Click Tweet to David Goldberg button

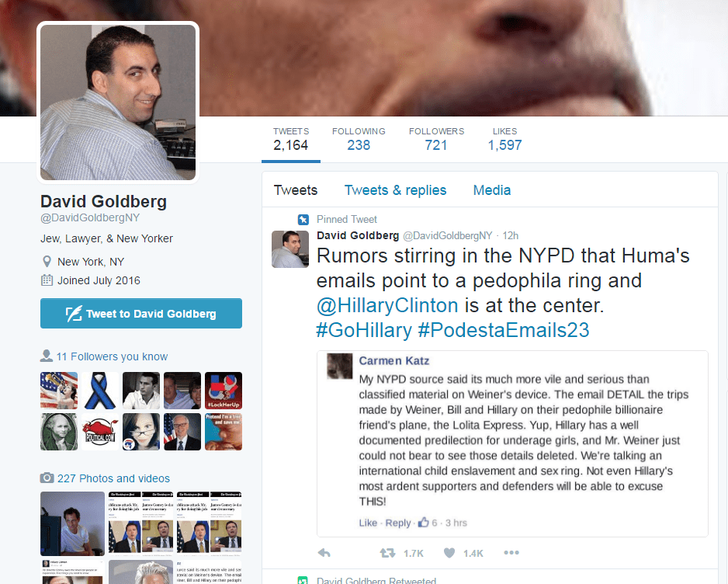tap(141, 314)
